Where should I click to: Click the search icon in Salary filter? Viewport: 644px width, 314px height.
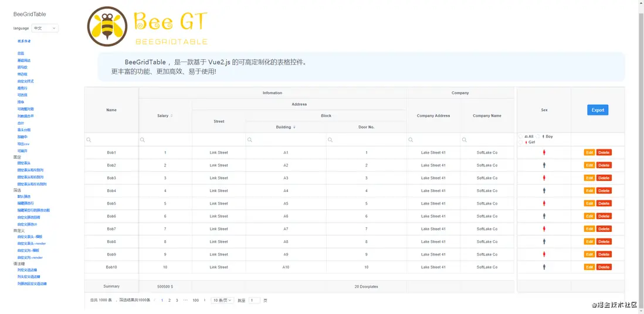click(x=143, y=140)
